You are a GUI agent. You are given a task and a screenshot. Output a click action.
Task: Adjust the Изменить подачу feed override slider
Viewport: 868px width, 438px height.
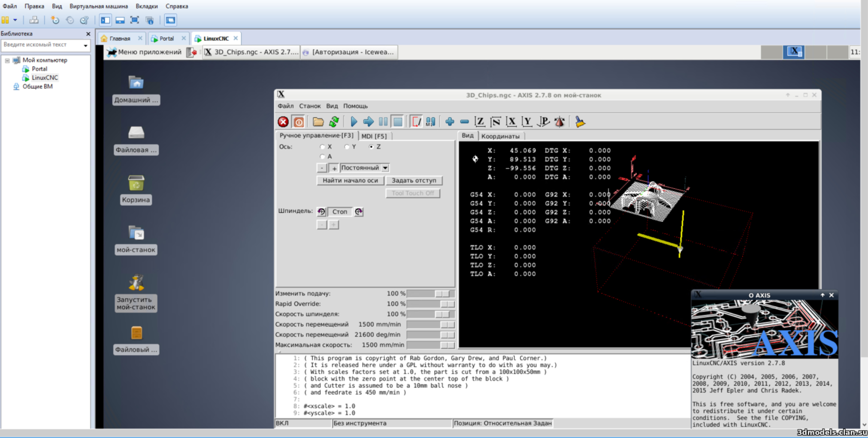pos(442,294)
